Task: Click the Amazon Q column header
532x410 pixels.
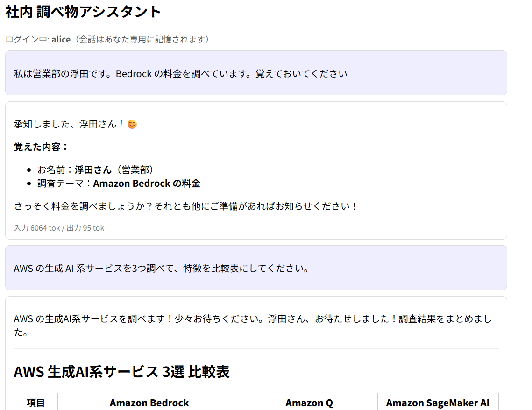Action: point(309,403)
